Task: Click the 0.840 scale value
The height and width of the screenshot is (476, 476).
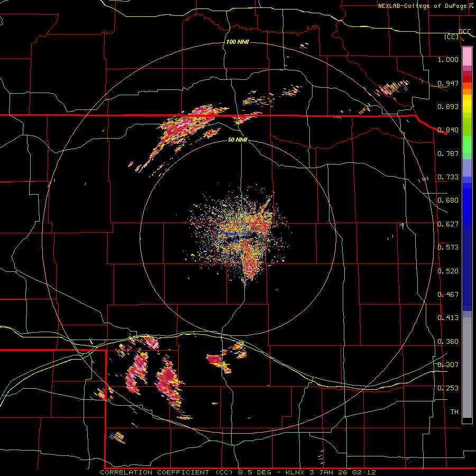Action: [x=448, y=130]
